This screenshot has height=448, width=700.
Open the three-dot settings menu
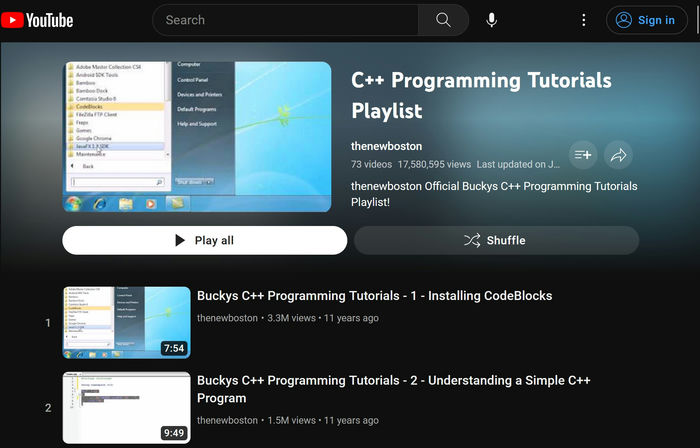[x=583, y=20]
